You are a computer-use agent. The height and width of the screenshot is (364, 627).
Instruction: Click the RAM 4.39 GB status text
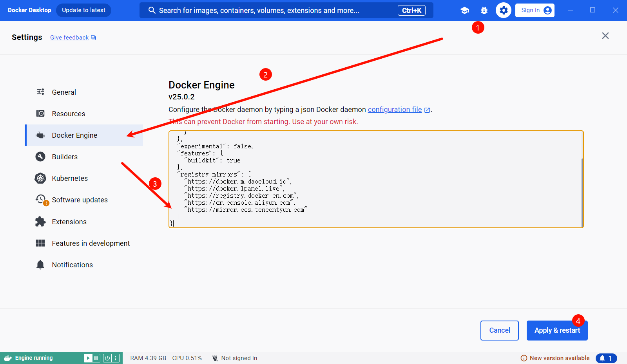(148, 358)
